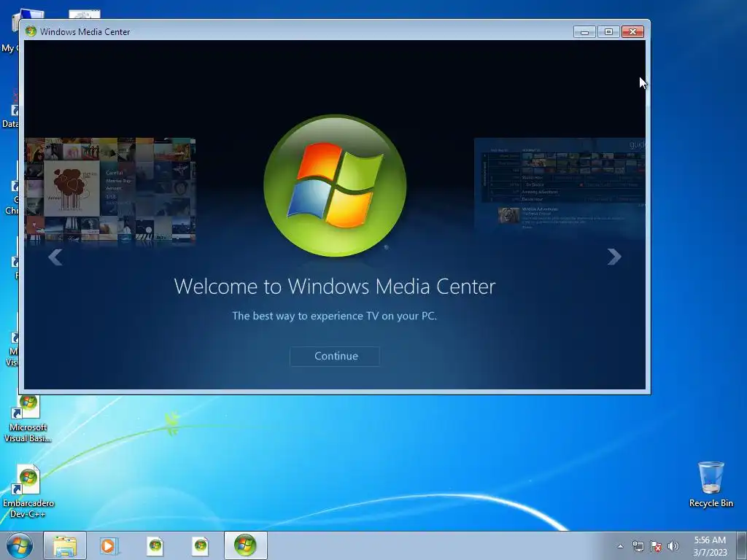747x560 pixels.
Task: Select the Embarcadero Dev-C++ desktop shortcut
Action: (x=28, y=491)
